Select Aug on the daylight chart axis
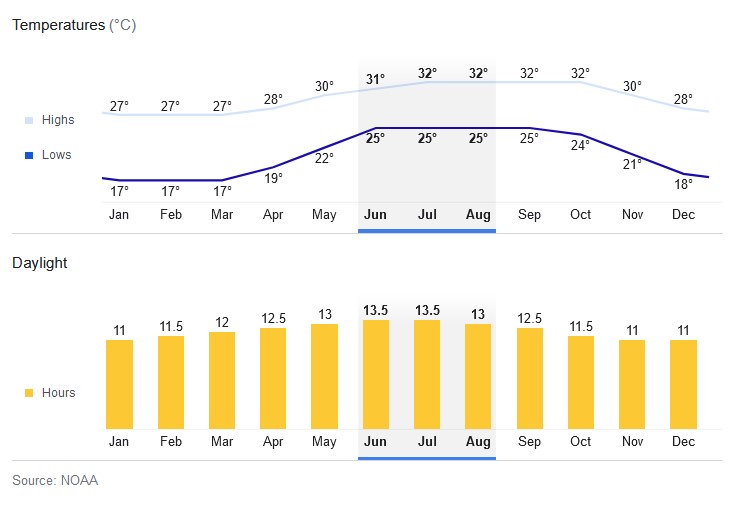Viewport: 750px width, 507px height. pos(478,441)
